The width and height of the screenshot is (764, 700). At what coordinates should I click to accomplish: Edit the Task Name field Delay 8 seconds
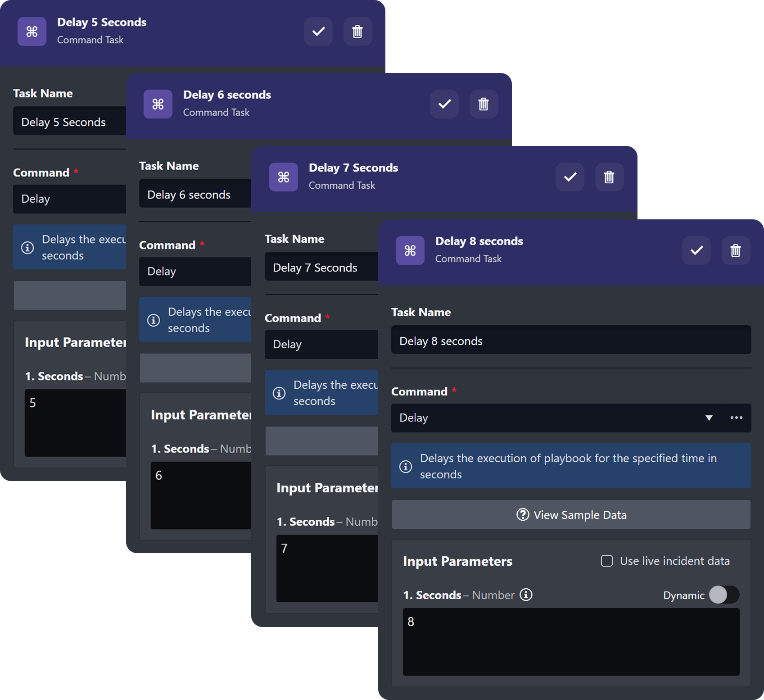(x=571, y=341)
